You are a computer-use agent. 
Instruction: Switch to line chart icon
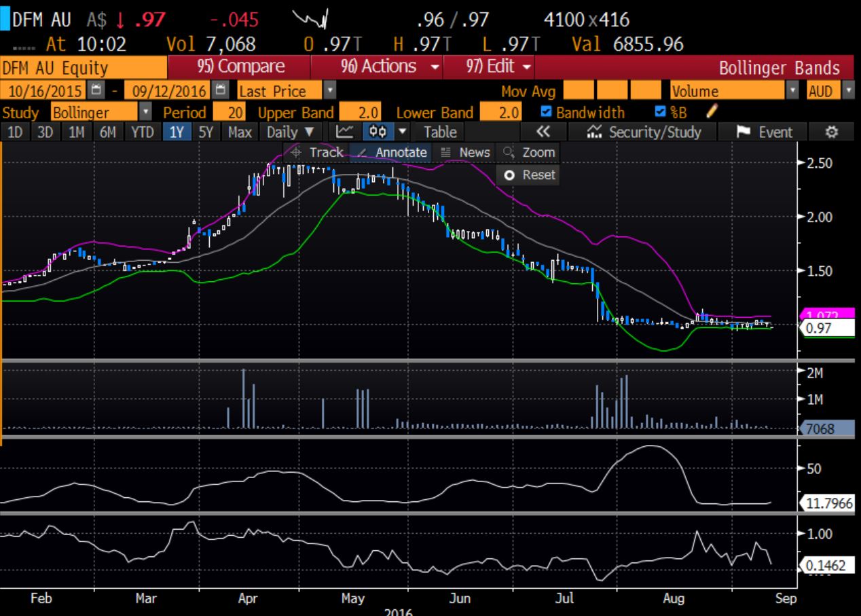click(x=344, y=132)
